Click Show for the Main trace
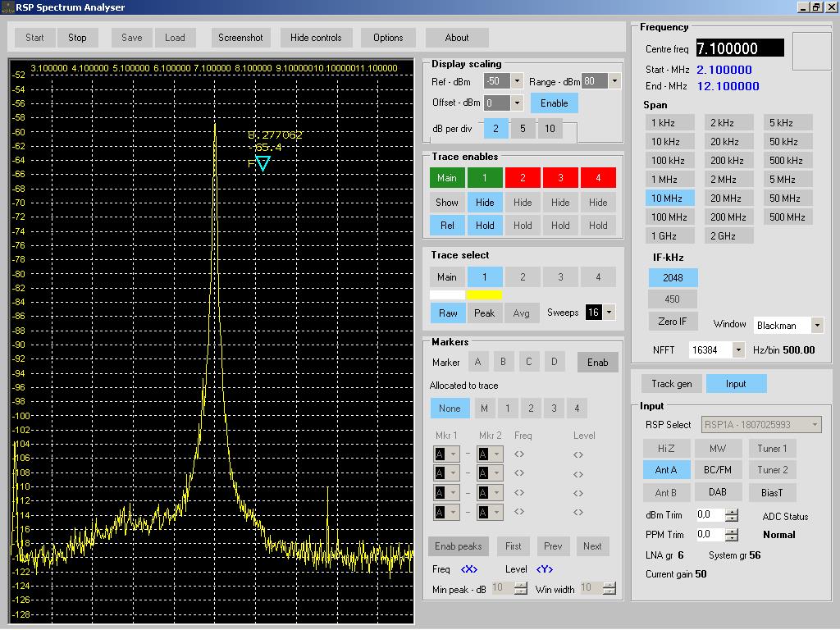The width and height of the screenshot is (840, 630). [447, 203]
